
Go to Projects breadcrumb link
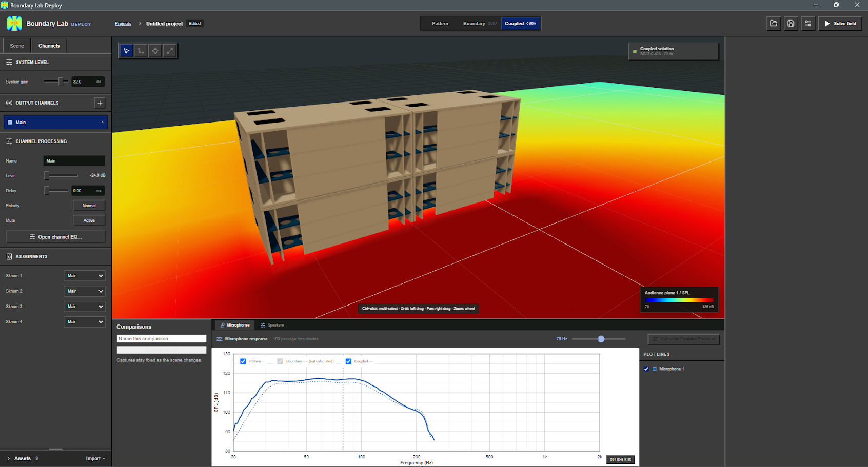click(x=123, y=24)
